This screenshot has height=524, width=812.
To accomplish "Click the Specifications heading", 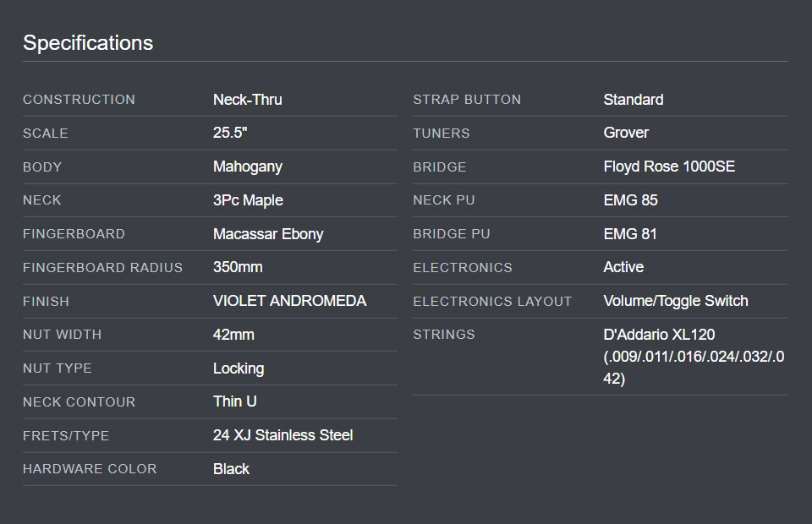I will 88,43.
